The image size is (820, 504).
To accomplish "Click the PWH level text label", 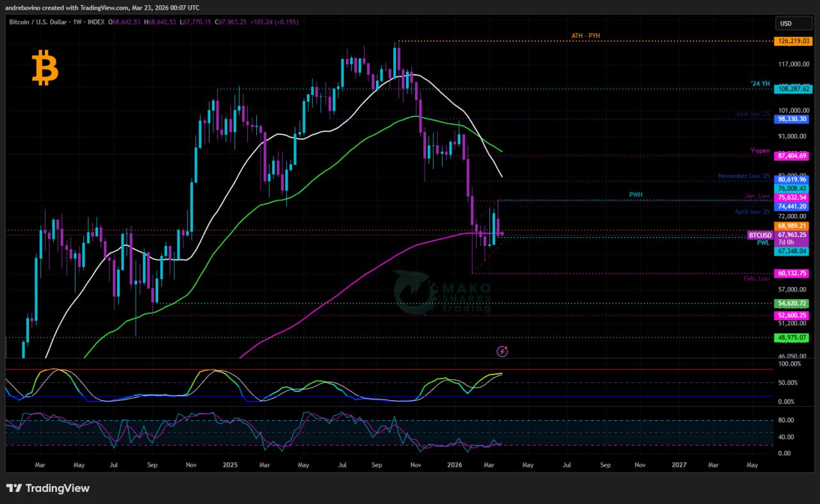I will (x=635, y=194).
